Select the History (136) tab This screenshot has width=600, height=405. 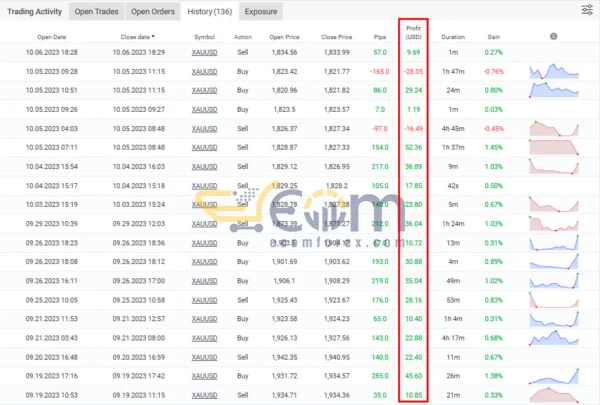(x=210, y=11)
